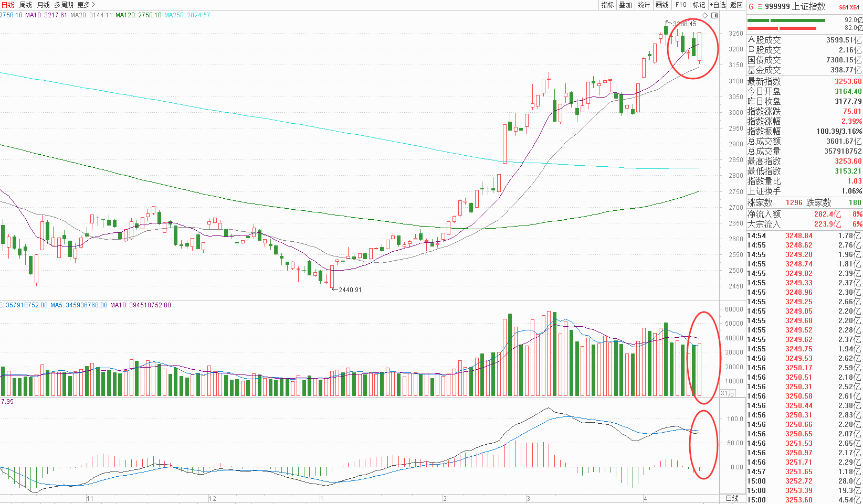This screenshot has height=504, width=863.
Task: Switch to the 周线 weekly chart tab
Action: click(x=25, y=5)
